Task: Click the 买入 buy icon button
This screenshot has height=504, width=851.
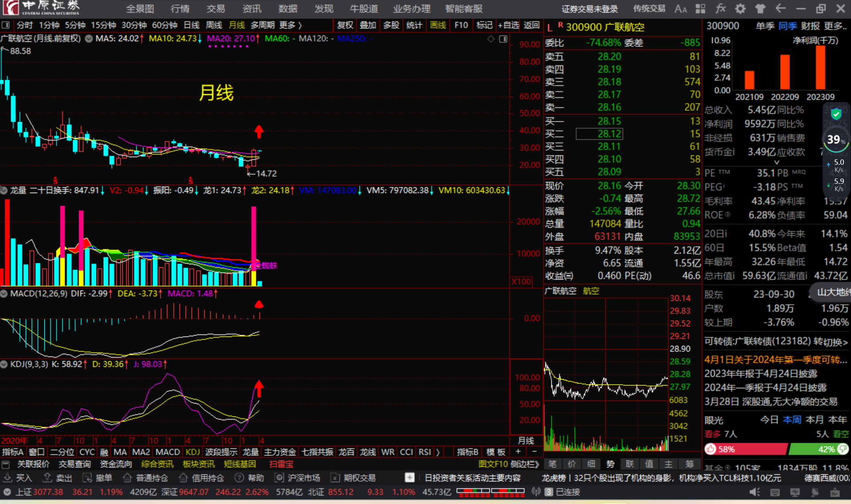Action: click(18, 478)
